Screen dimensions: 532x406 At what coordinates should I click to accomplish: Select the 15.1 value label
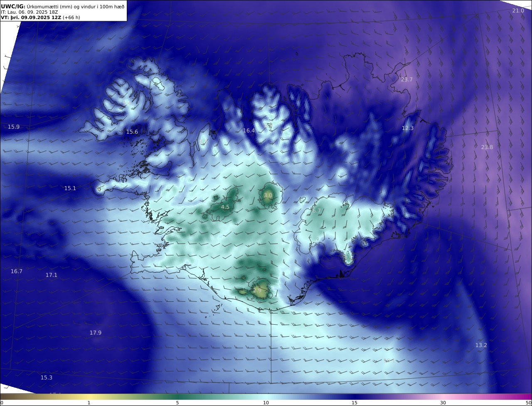click(x=70, y=188)
